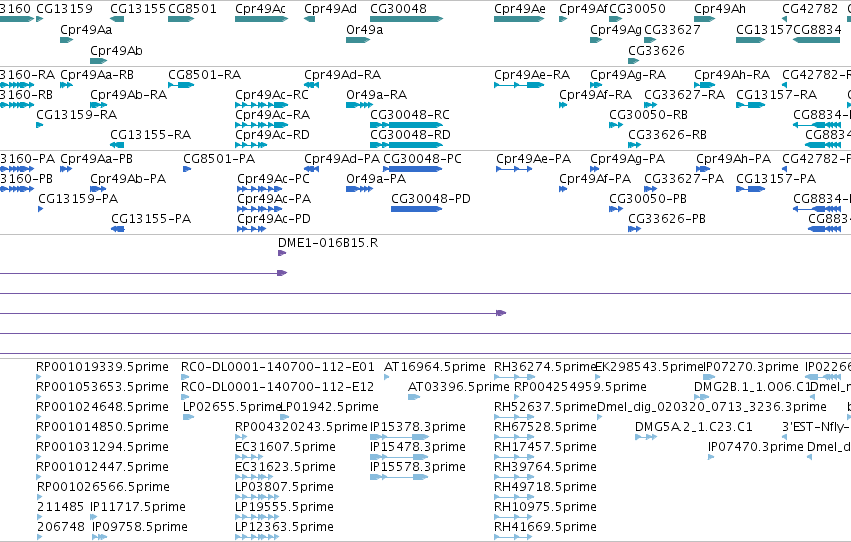Click the CG33627 gene label
This screenshot has height=542, width=851.
672,30
